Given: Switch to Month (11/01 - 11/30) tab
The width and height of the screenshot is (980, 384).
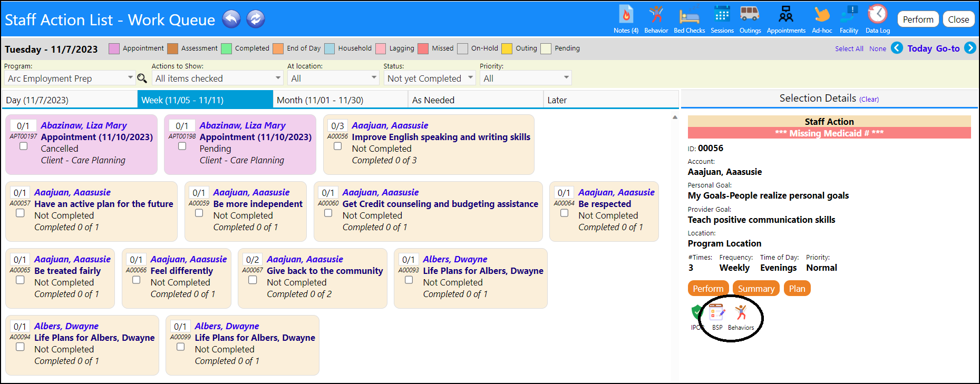Looking at the screenshot, I should 341,100.
